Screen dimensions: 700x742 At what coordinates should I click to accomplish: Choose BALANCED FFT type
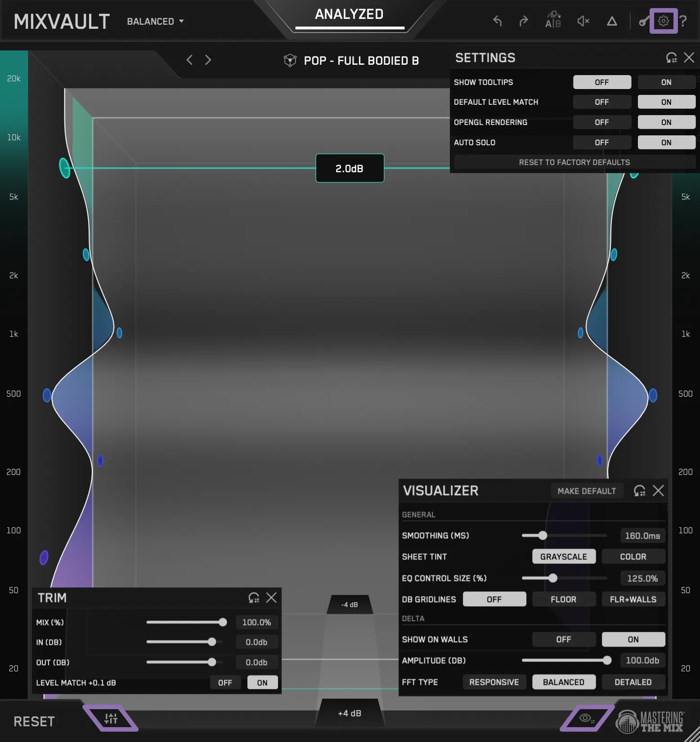pos(564,682)
